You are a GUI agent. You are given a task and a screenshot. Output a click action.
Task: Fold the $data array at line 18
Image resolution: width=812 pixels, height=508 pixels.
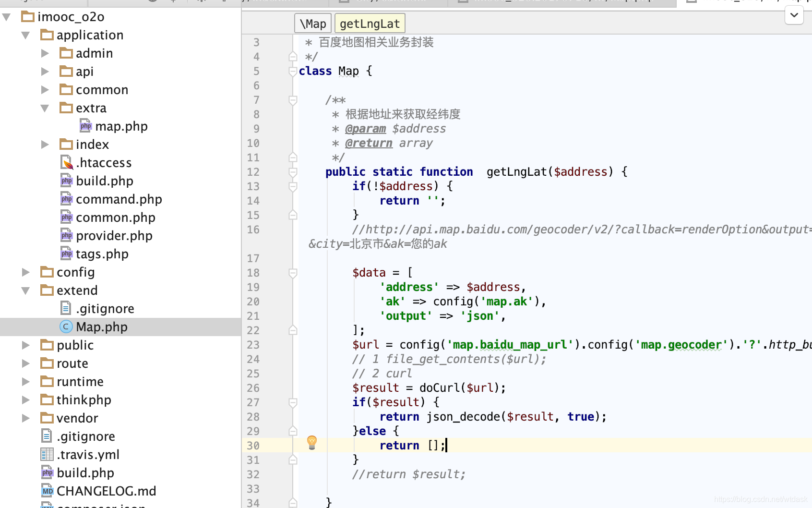pos(293,273)
